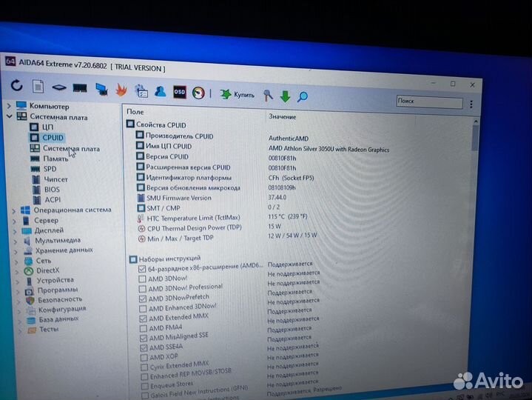
Task: Expand the Сервер tree node
Action: tap(14, 221)
